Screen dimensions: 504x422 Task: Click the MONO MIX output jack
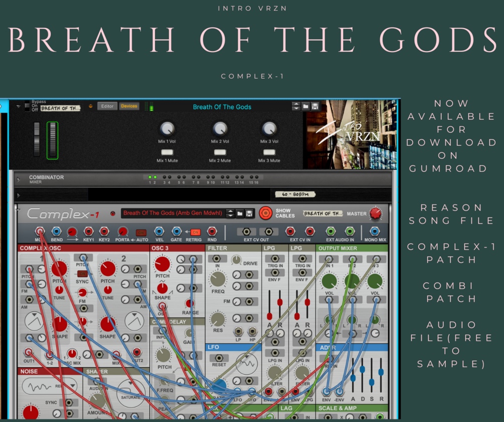(375, 231)
